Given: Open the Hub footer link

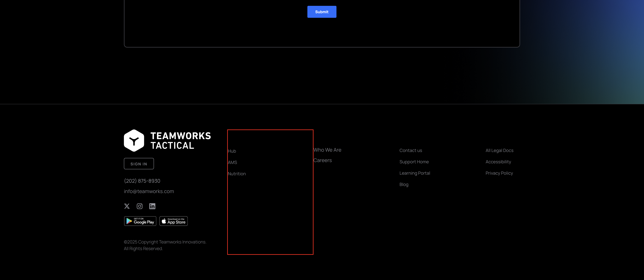Looking at the screenshot, I should point(232,151).
